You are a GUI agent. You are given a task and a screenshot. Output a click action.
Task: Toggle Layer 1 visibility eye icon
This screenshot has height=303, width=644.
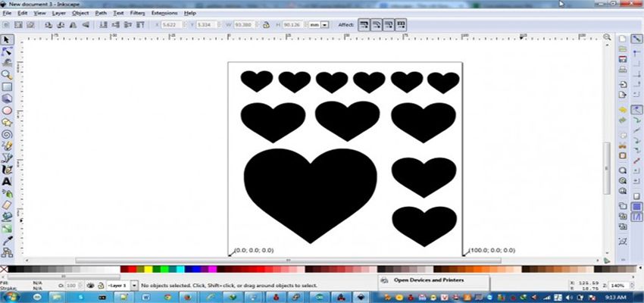coord(90,286)
